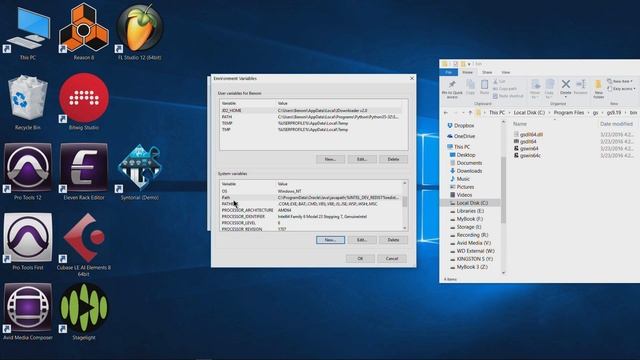Image resolution: width=640 pixels, height=360 pixels.
Task: Select the Eleven Rack Editor desktop icon
Action: point(84,171)
